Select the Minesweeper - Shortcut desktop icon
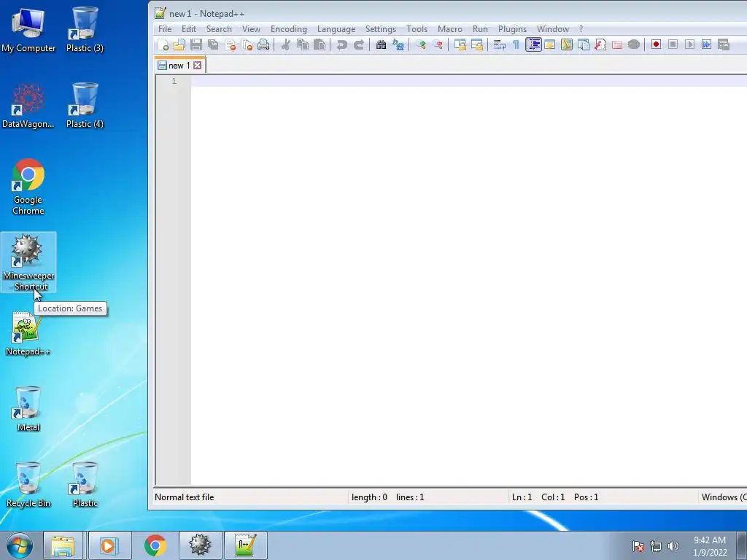The height and width of the screenshot is (560, 747). click(x=28, y=262)
